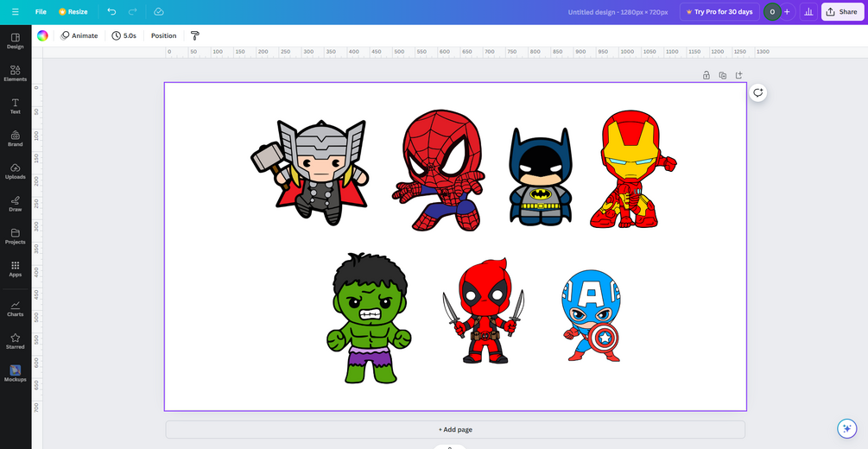This screenshot has width=868, height=449.
Task: Open the analytics chart icon
Action: (808, 11)
